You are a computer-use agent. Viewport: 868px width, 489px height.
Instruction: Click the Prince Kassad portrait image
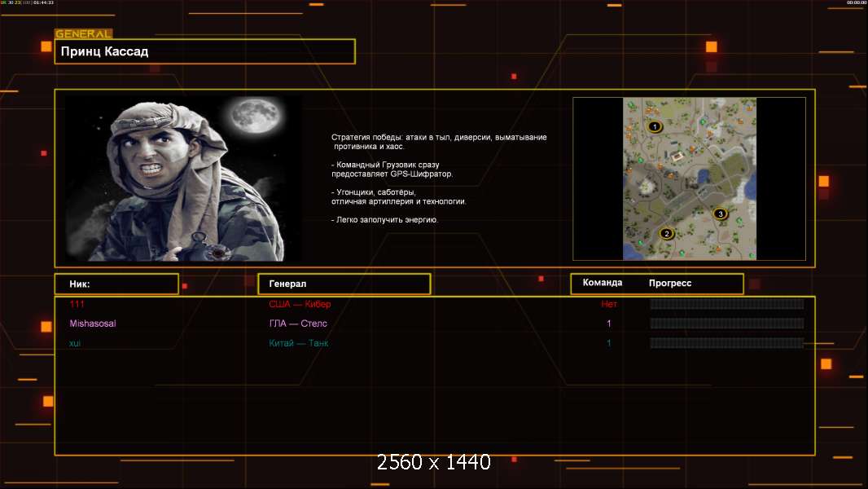tap(184, 178)
